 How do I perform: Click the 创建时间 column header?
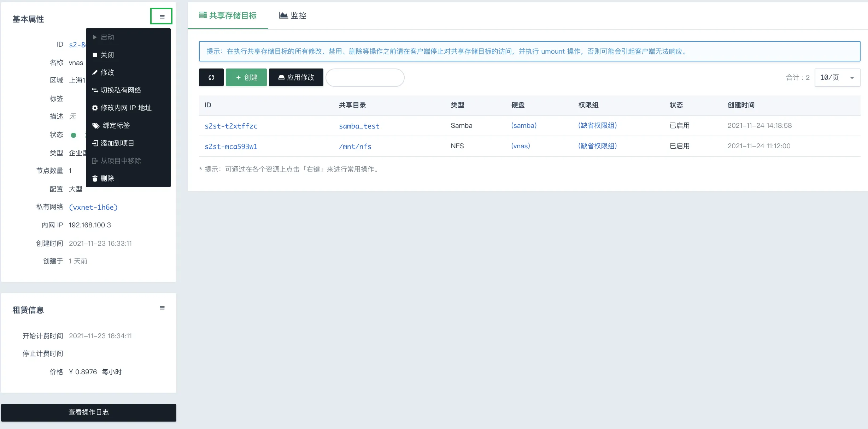point(741,105)
